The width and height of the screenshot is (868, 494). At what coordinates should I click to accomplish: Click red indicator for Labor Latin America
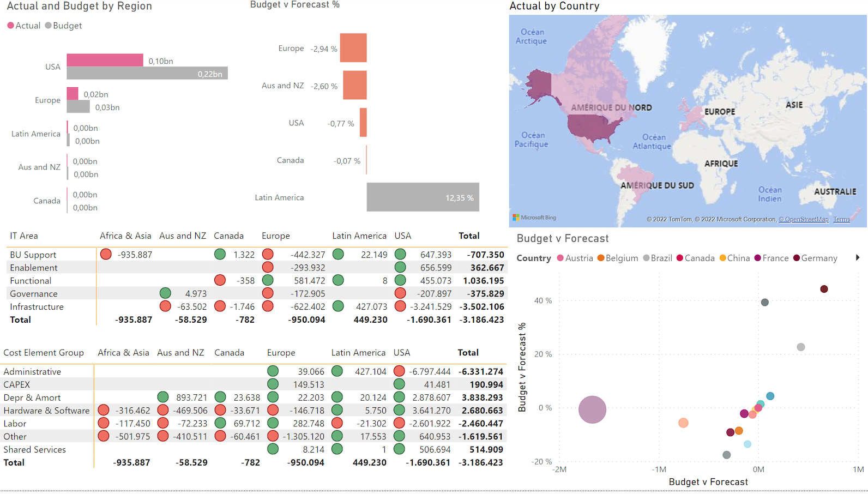coord(337,423)
